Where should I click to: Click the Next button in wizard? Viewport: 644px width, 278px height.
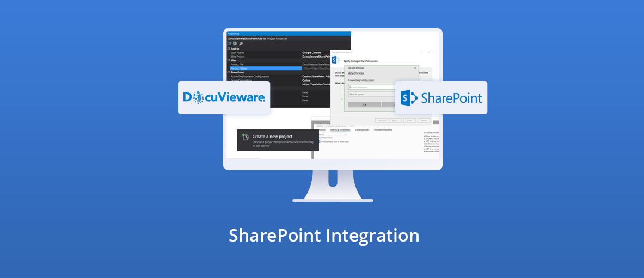[395, 120]
